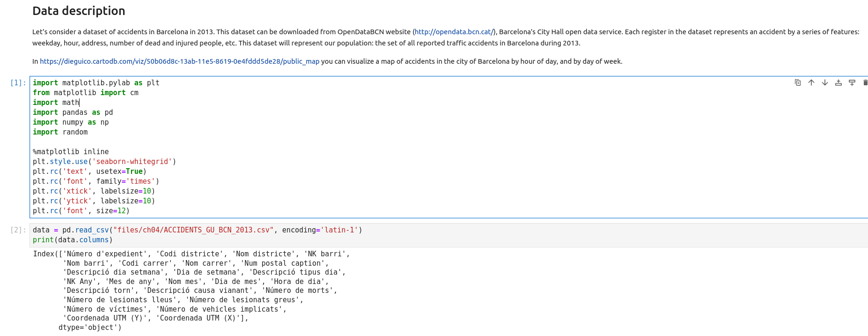Image resolution: width=868 pixels, height=336 pixels.
Task: Open the dieguico.cartodb.com map link
Action: [x=179, y=61]
